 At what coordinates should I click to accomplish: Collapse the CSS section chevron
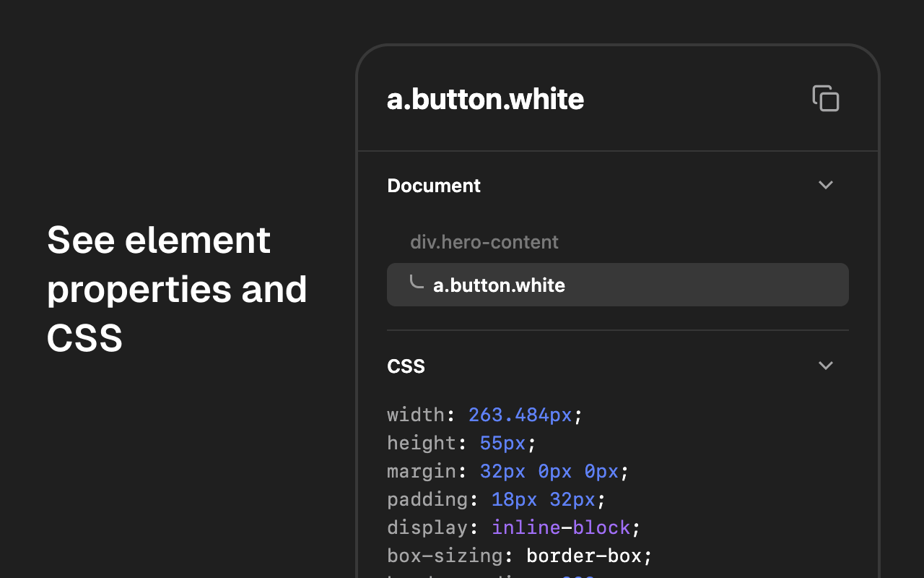pos(826,366)
